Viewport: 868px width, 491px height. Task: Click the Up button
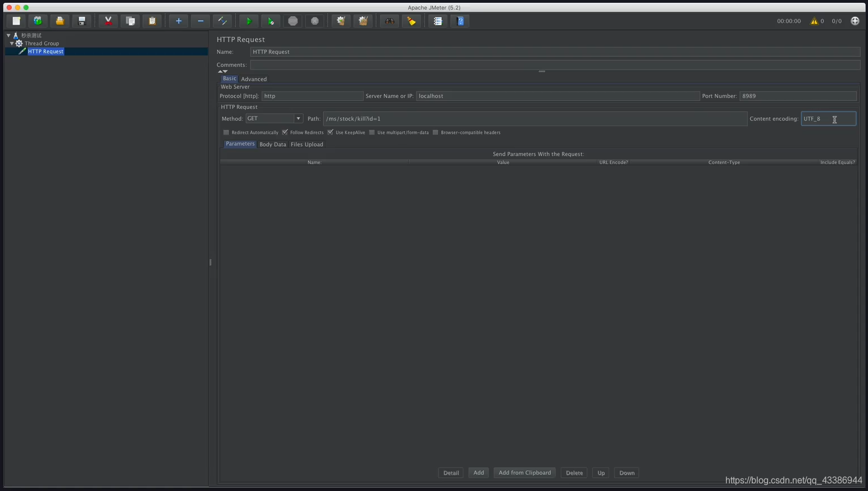(601, 472)
